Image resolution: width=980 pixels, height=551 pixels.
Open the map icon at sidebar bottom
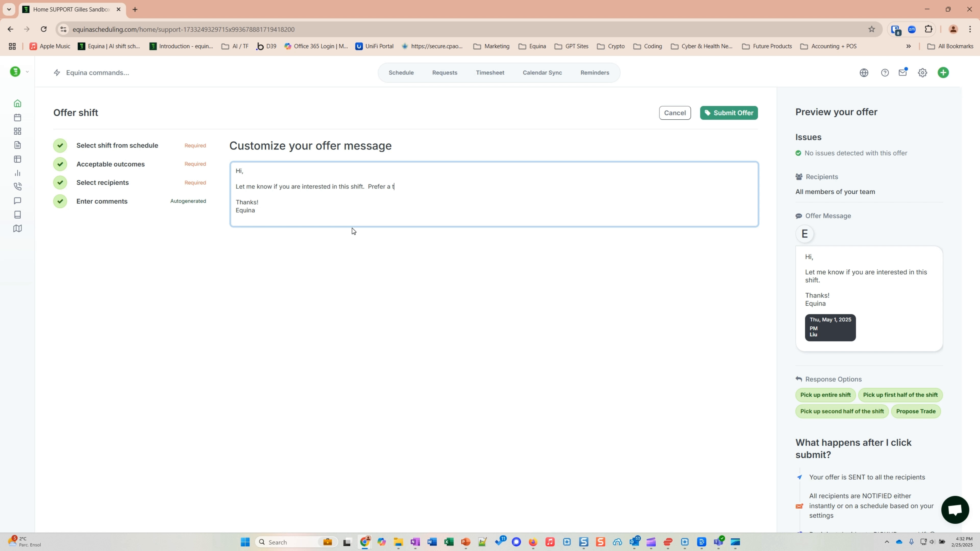17,228
